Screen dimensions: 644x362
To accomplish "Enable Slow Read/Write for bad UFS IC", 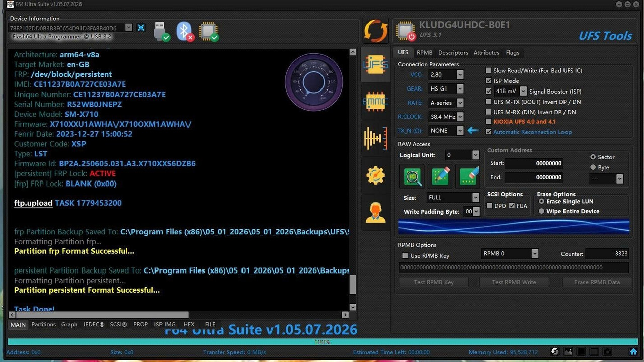I will (x=489, y=70).
